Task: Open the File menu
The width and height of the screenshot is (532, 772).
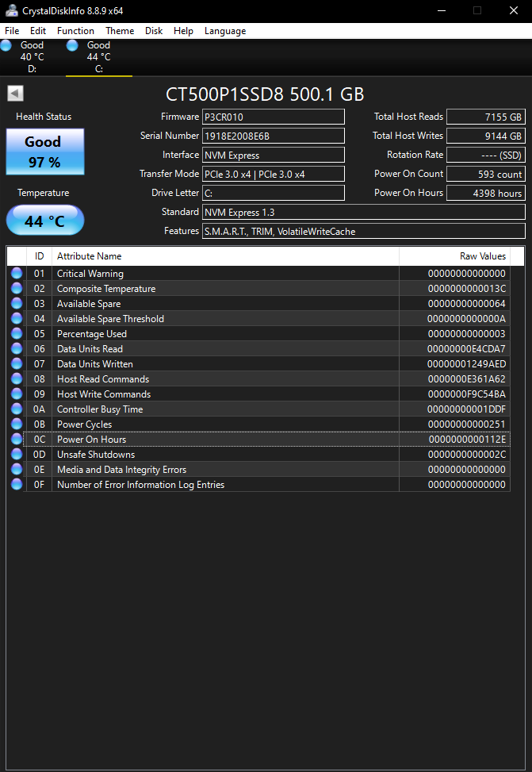Action: [12, 30]
